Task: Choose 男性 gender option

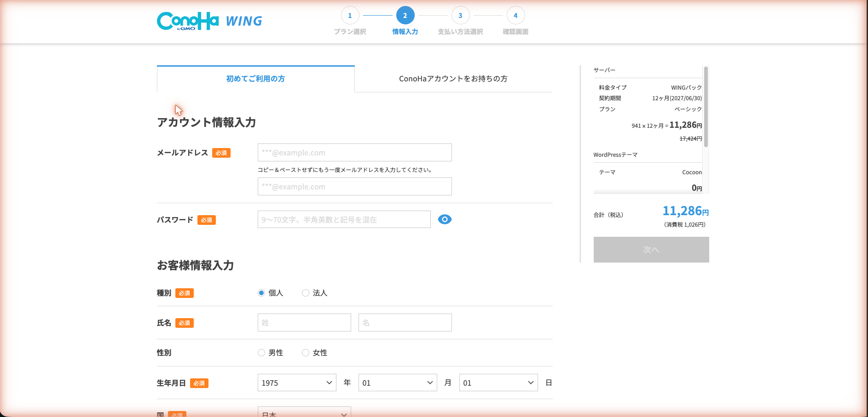Action: pyautogui.click(x=261, y=353)
